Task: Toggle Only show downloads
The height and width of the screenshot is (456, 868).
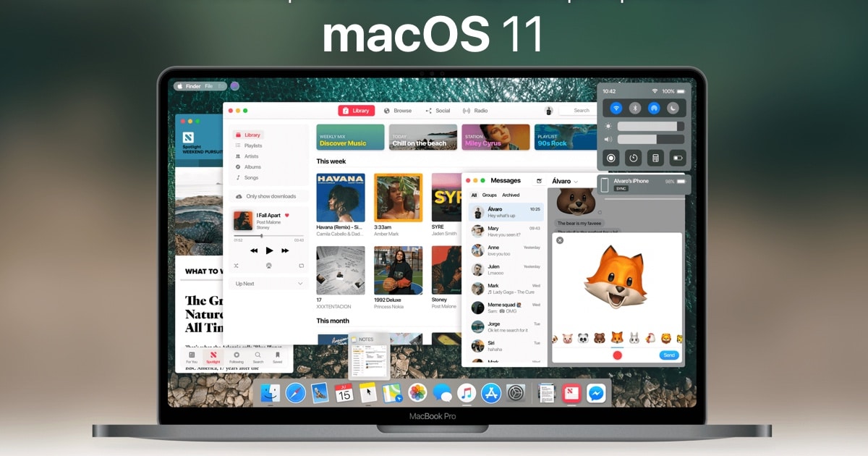Action: (x=269, y=196)
